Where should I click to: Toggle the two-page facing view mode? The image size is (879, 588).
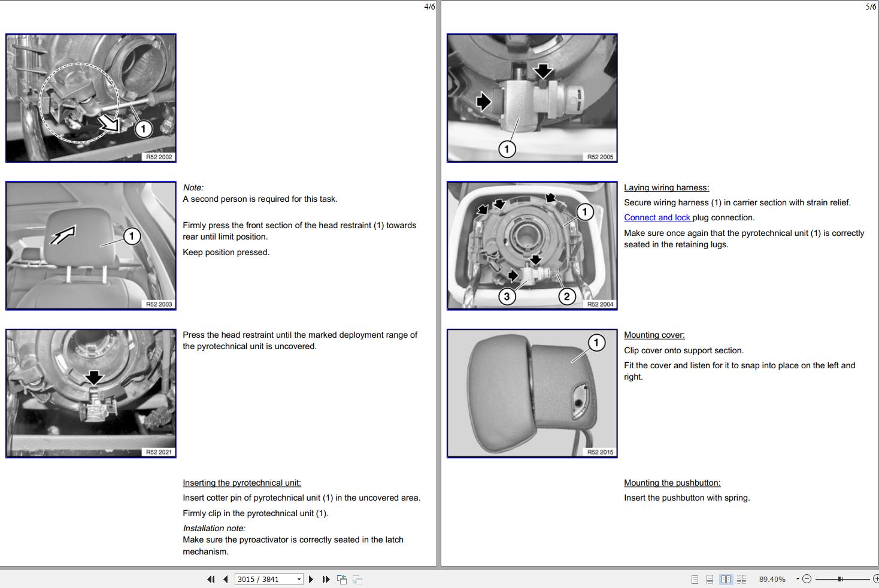coord(726,579)
